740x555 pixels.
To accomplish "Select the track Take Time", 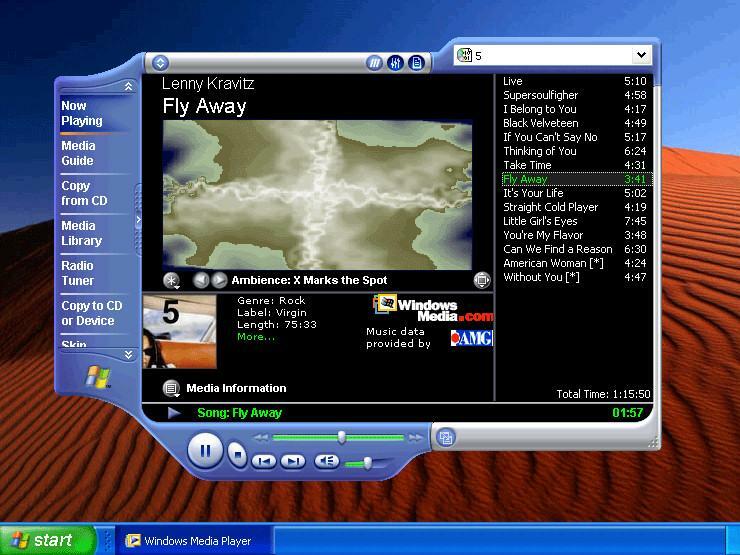I will (575, 165).
